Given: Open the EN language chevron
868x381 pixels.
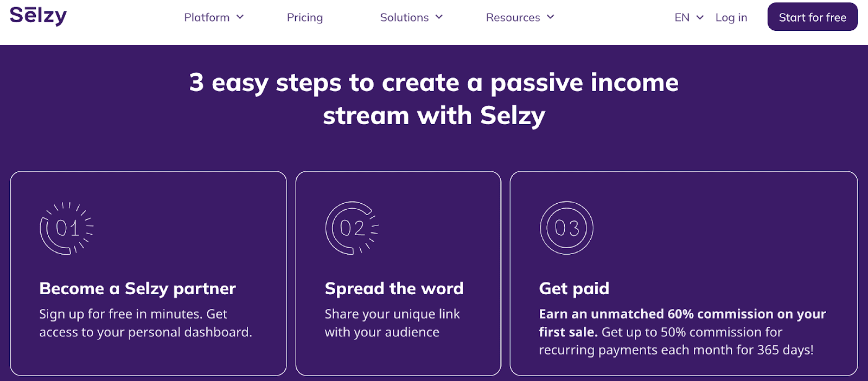Looking at the screenshot, I should click(700, 17).
